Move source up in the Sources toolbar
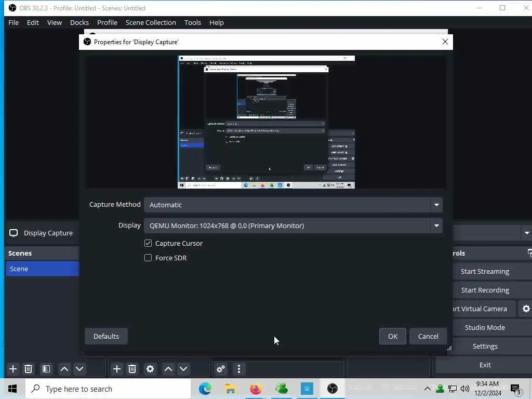Image resolution: width=532 pixels, height=399 pixels. pyautogui.click(x=168, y=369)
